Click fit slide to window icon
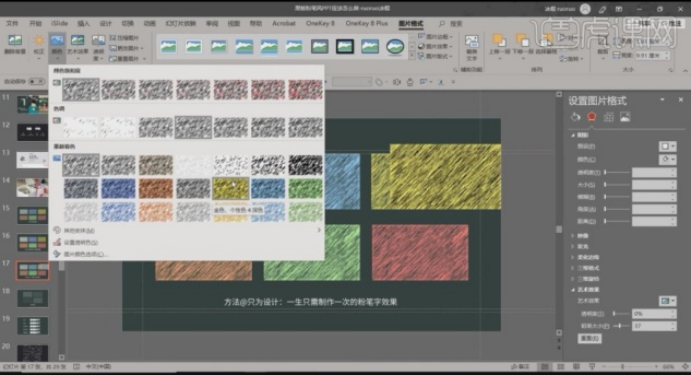Viewport: 691px width, 375px height. point(685,367)
